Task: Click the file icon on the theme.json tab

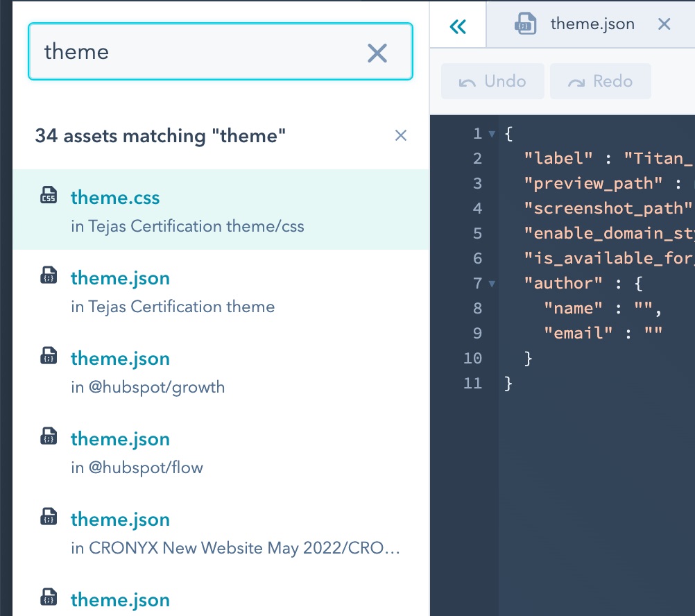Action: click(524, 24)
